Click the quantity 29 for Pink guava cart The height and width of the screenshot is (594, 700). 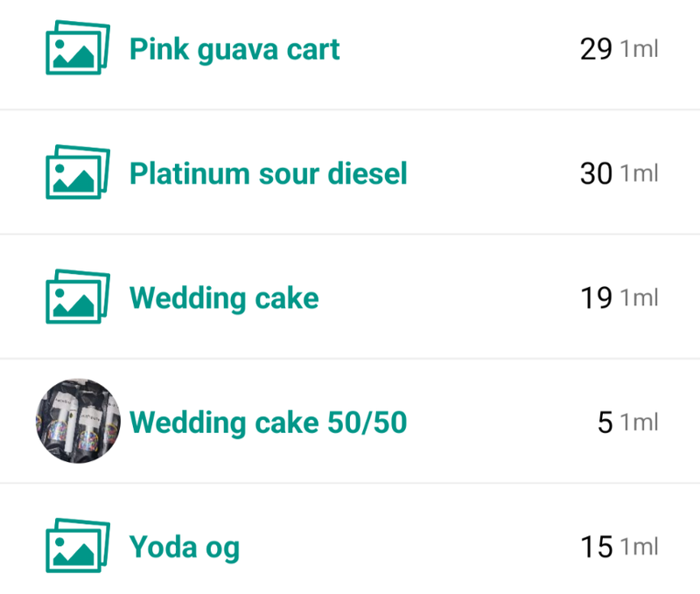[x=596, y=49]
